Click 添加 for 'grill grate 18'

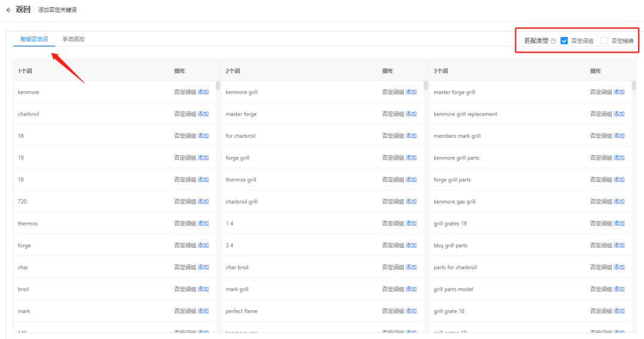pos(619,311)
